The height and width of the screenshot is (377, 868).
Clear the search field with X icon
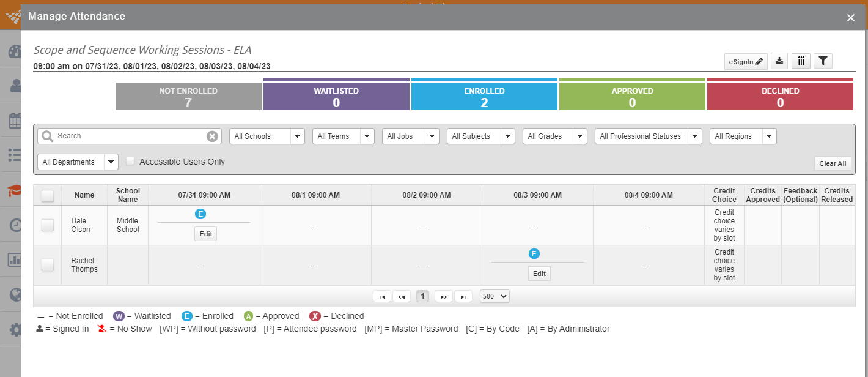tap(212, 136)
